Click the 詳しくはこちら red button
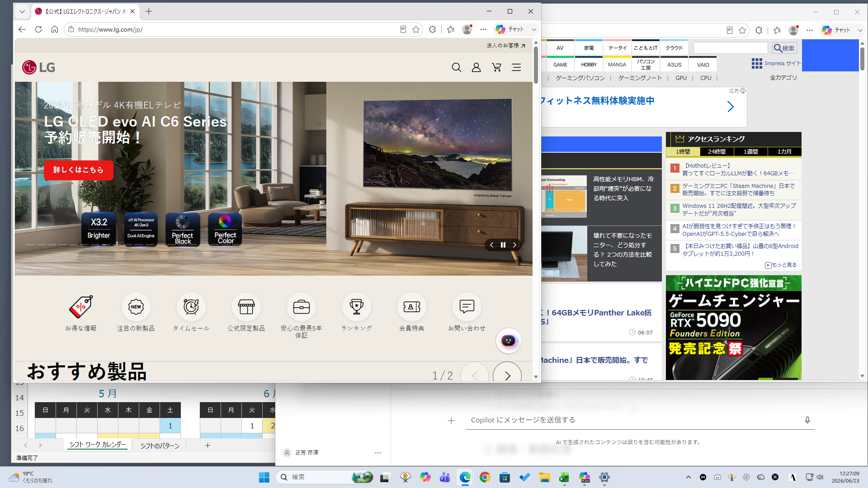This screenshot has height=488, width=868. click(x=79, y=170)
